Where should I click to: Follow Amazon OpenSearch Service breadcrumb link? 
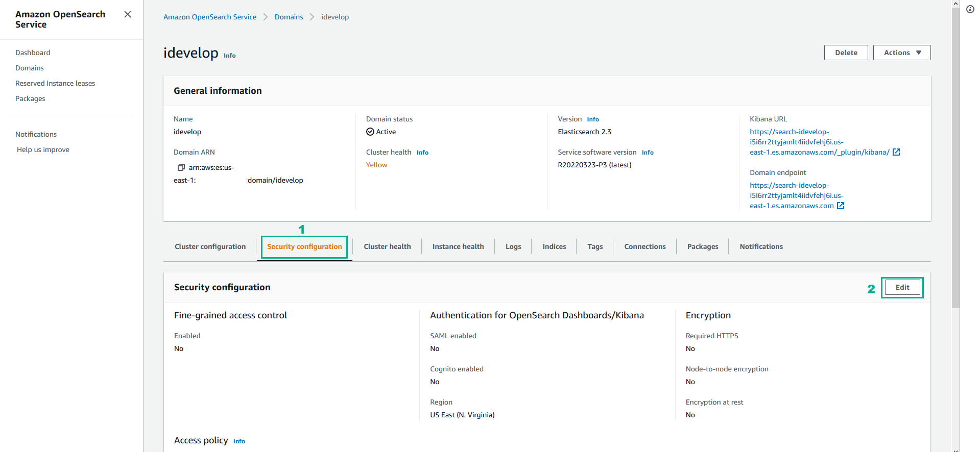[210, 17]
